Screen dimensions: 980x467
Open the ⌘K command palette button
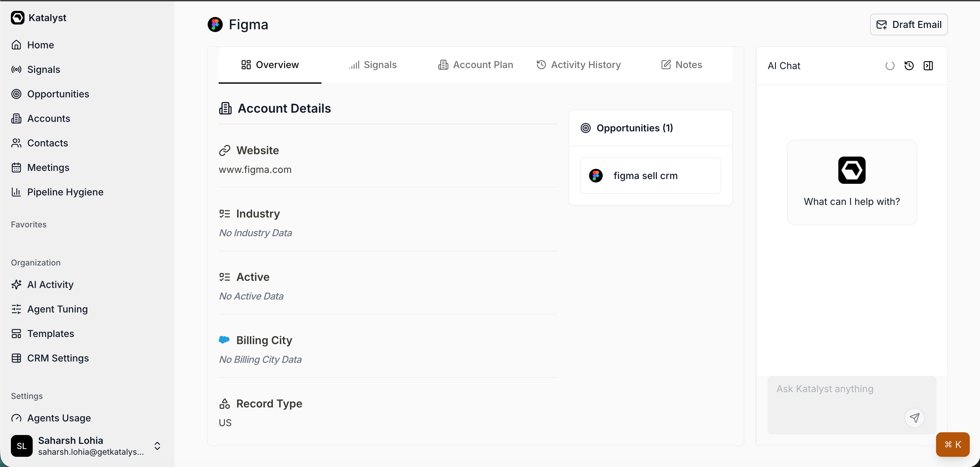point(953,444)
